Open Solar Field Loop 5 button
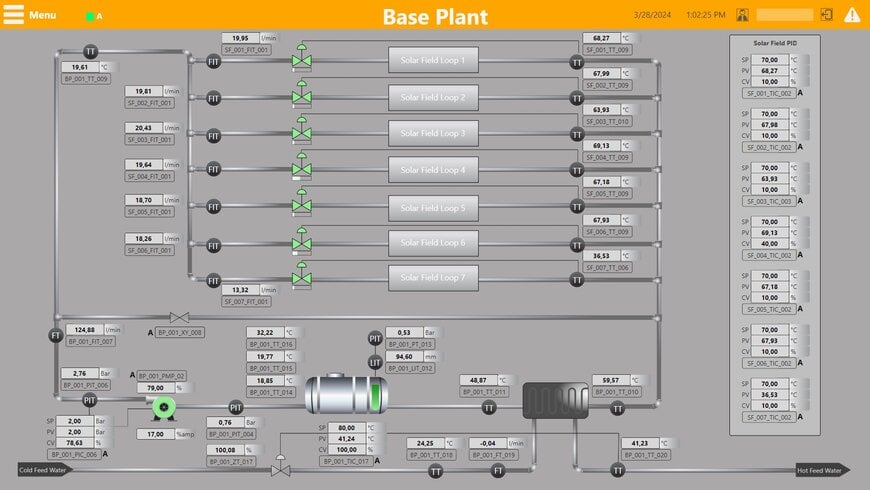The height and width of the screenshot is (490, 870). coord(433,208)
